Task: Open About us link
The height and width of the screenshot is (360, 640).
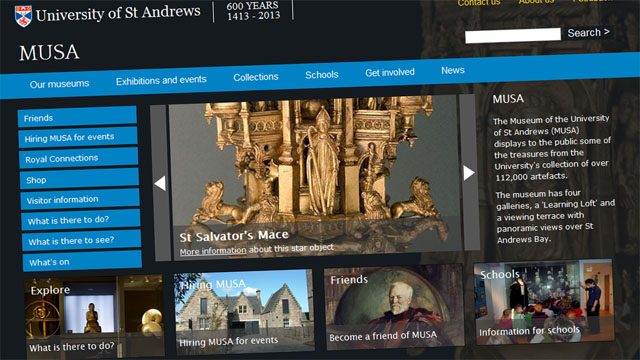Action: tap(536, 2)
